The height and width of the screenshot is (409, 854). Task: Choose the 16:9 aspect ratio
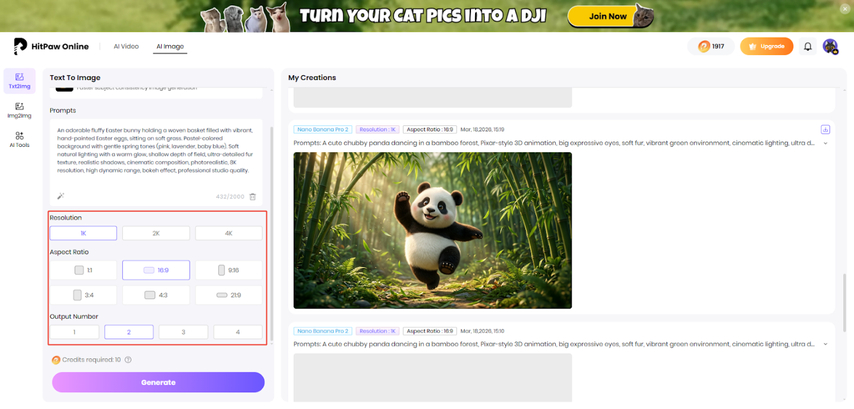click(156, 270)
